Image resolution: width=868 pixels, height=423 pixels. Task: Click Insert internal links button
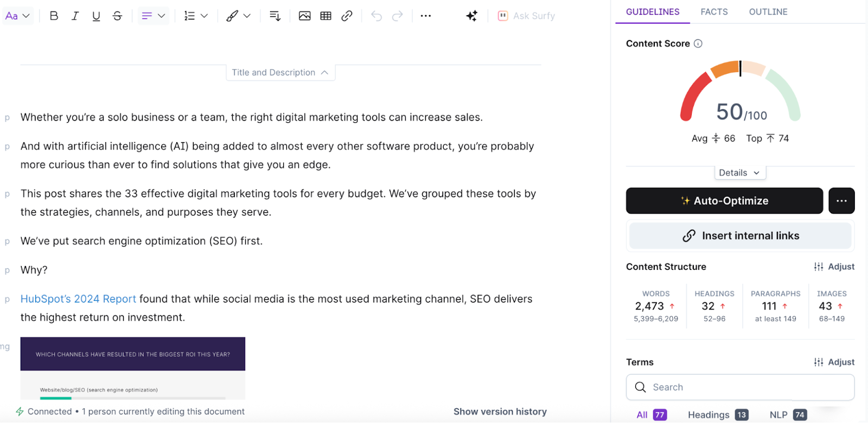tap(741, 236)
